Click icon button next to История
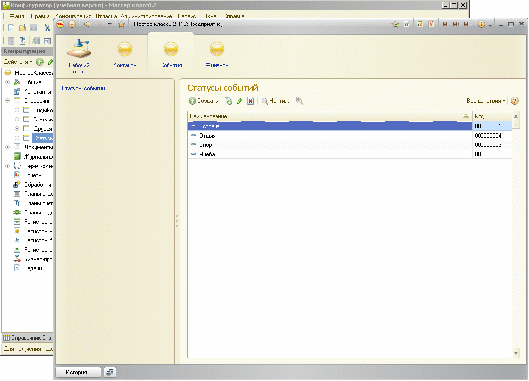This screenshot has height=381, width=529. [x=110, y=372]
